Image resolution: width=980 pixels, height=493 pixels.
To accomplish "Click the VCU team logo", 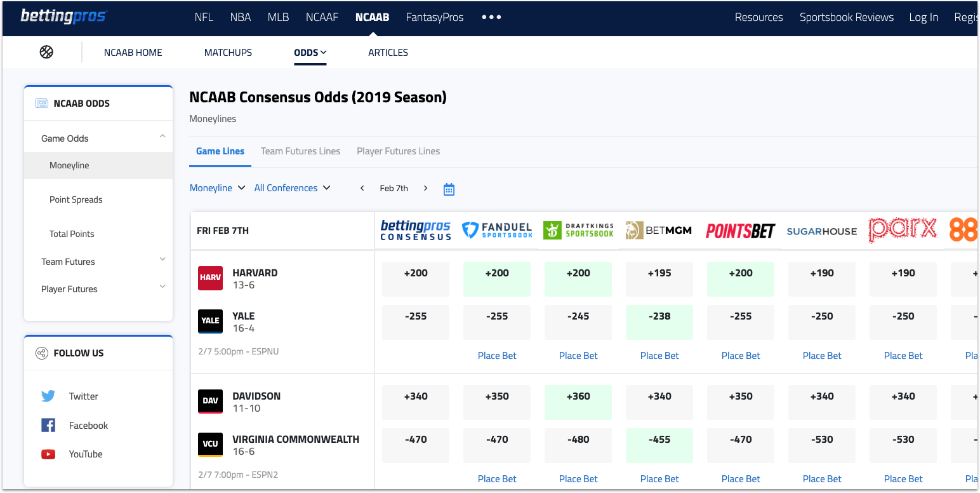I will click(x=210, y=445).
